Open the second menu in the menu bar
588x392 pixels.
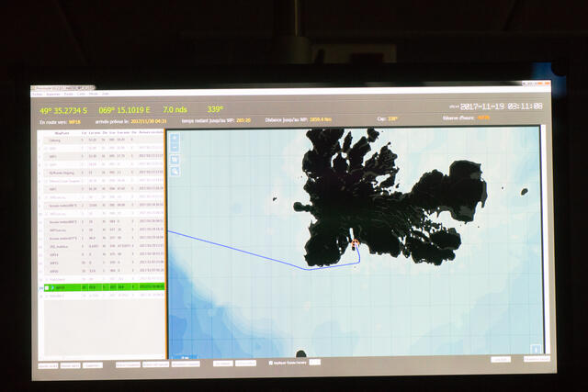click(51, 94)
